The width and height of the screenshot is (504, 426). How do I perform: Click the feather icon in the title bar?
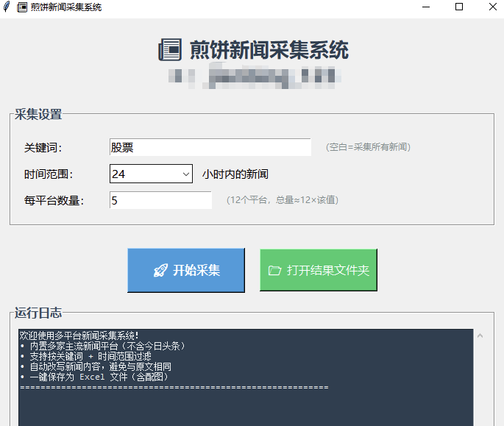click(x=7, y=7)
